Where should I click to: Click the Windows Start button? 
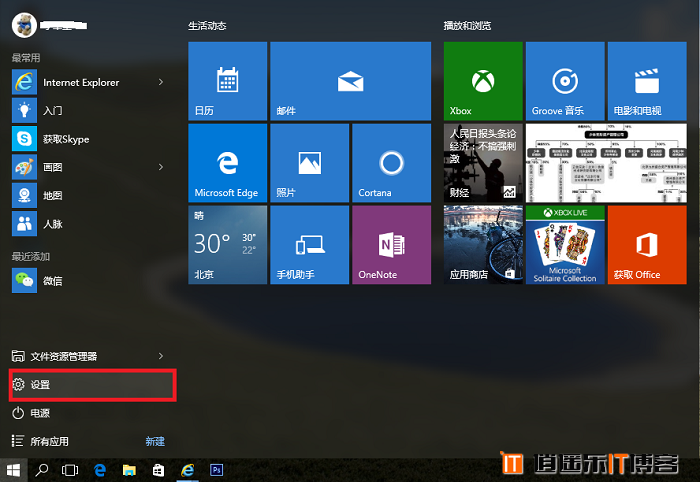coord(13,470)
